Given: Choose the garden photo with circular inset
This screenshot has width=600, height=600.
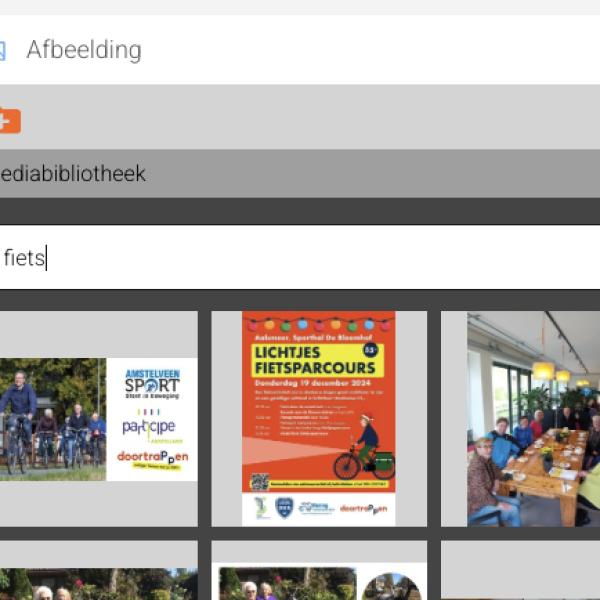Looking at the screenshot, I should click(x=319, y=570).
